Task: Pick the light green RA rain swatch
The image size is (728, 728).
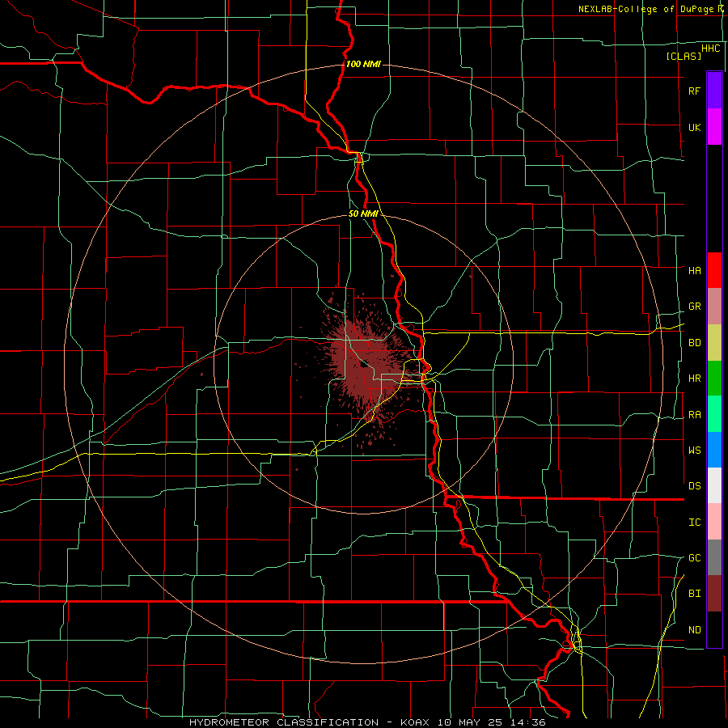Action: coord(714,414)
